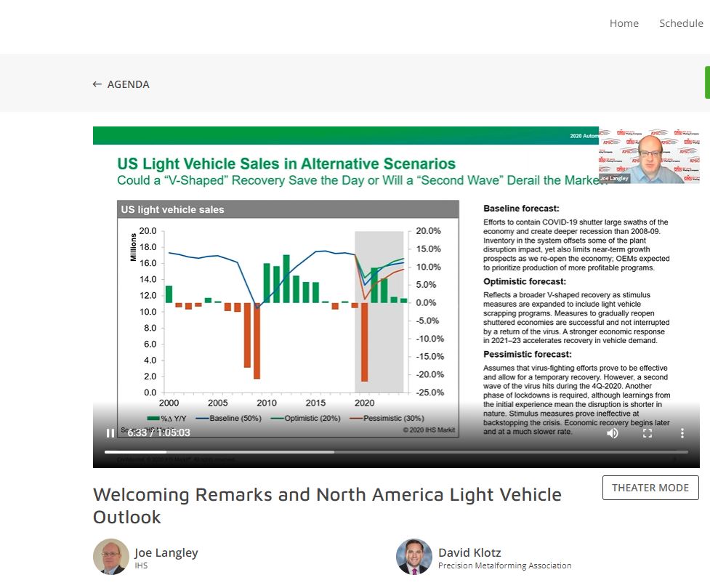
Task: Click the Joe Langley webcam overlay
Action: click(x=649, y=155)
